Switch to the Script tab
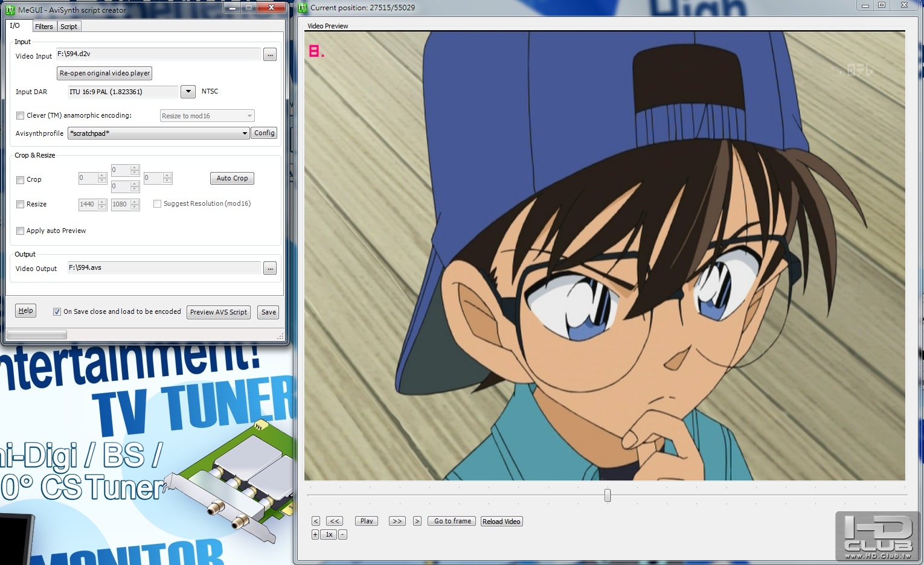 coord(69,27)
